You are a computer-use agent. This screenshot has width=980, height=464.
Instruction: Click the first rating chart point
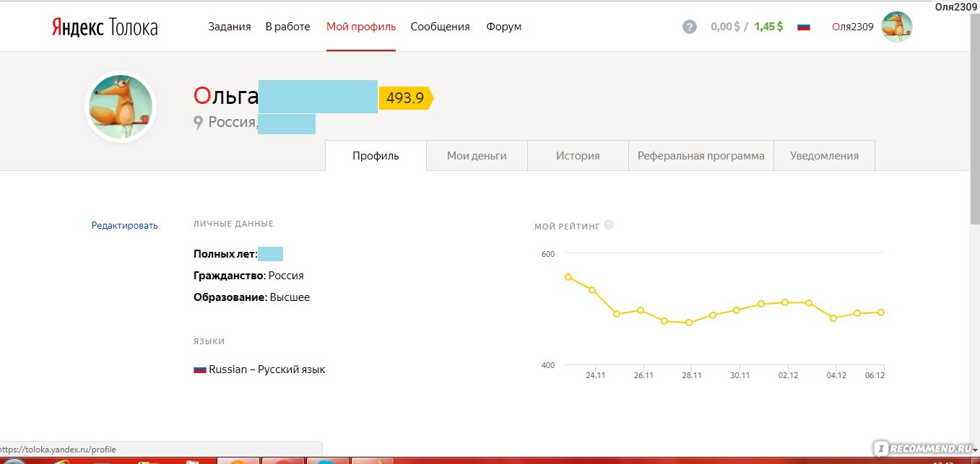[568, 277]
